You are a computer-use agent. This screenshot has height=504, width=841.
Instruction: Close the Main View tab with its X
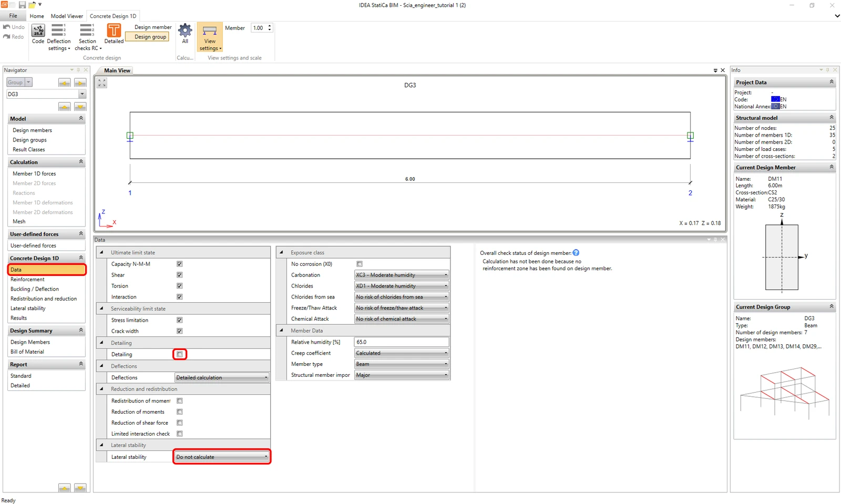point(723,70)
